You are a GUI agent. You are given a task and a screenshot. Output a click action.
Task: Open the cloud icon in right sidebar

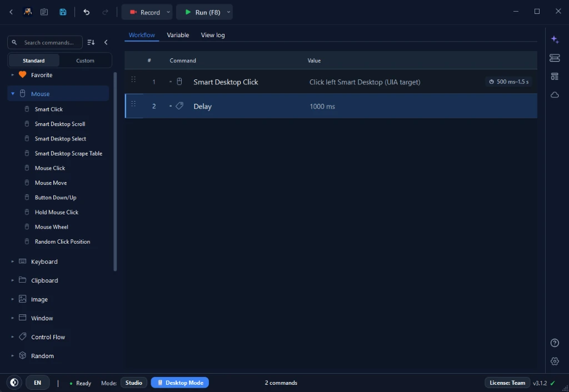(555, 95)
